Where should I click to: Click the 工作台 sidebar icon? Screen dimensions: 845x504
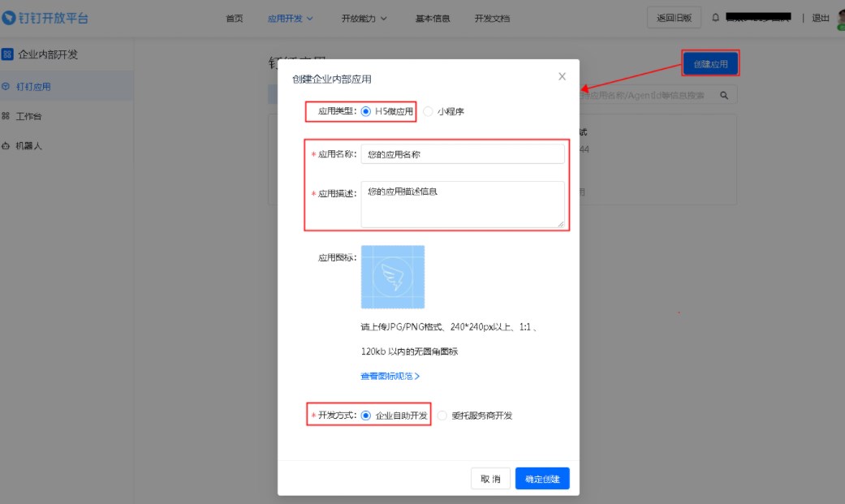[6, 116]
